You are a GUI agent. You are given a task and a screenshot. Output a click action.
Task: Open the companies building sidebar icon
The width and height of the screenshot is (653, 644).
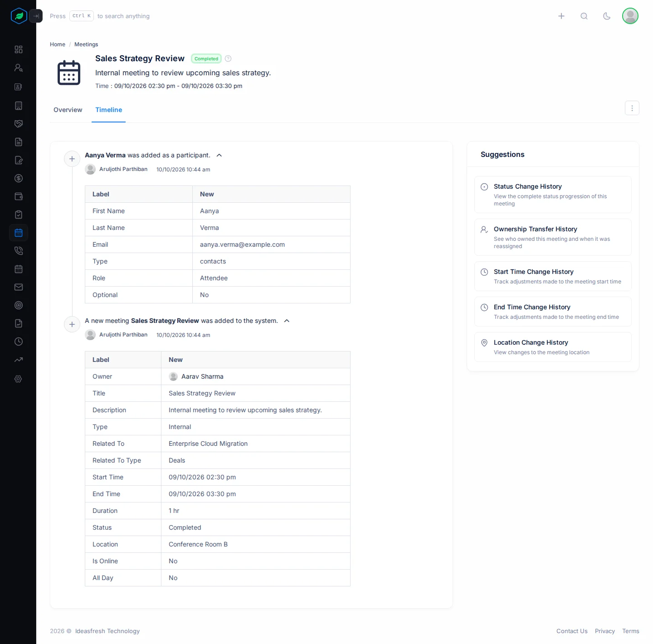pyautogui.click(x=19, y=106)
